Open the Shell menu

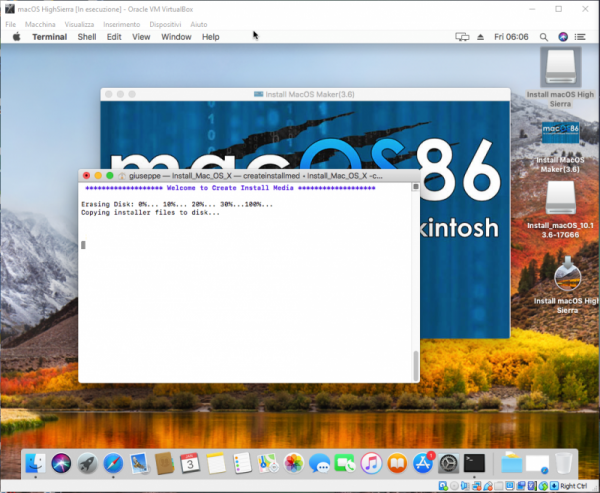87,37
